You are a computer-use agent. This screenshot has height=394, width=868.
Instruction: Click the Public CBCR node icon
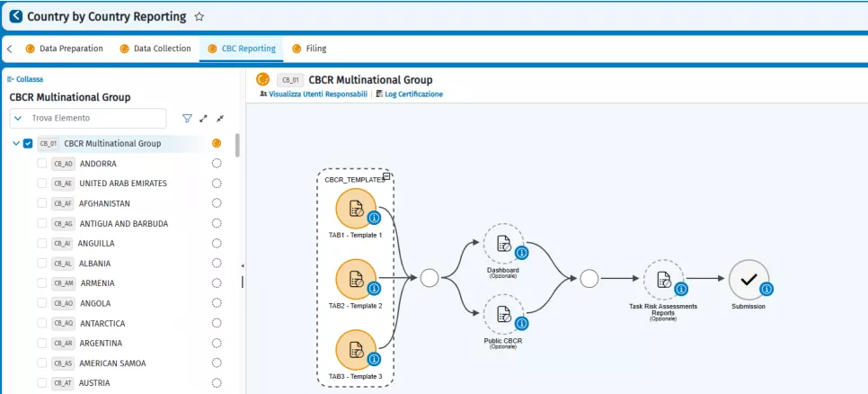[502, 316]
